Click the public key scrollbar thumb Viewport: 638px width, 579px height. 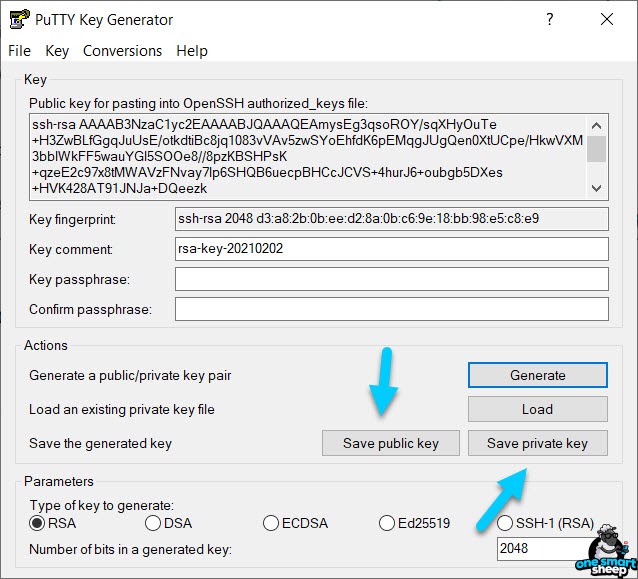[597, 149]
